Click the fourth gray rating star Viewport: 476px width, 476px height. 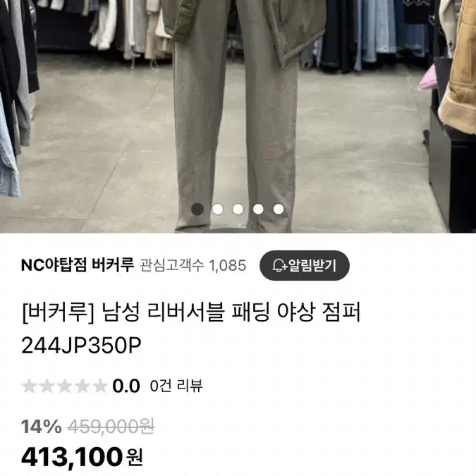[83, 386]
